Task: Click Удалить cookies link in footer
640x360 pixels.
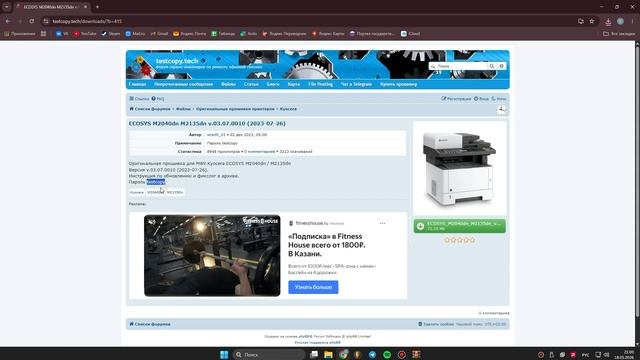Action: pyautogui.click(x=436, y=324)
